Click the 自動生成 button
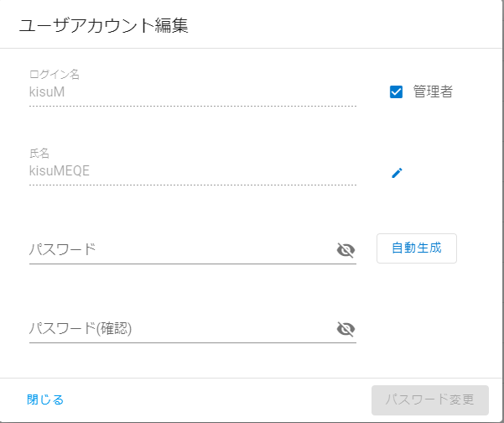This screenshot has height=423, width=504. coord(417,248)
